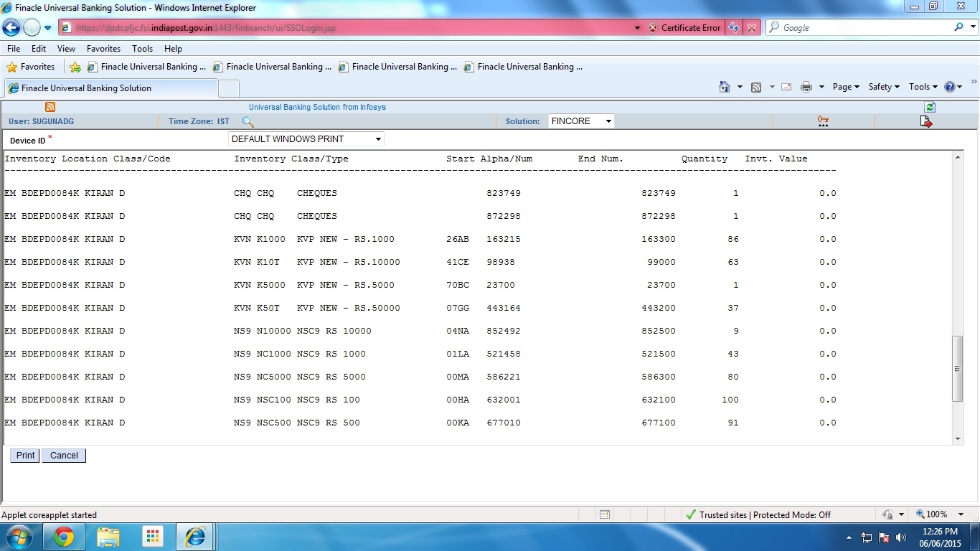Open the Tools menu in the menu bar

tap(142, 49)
